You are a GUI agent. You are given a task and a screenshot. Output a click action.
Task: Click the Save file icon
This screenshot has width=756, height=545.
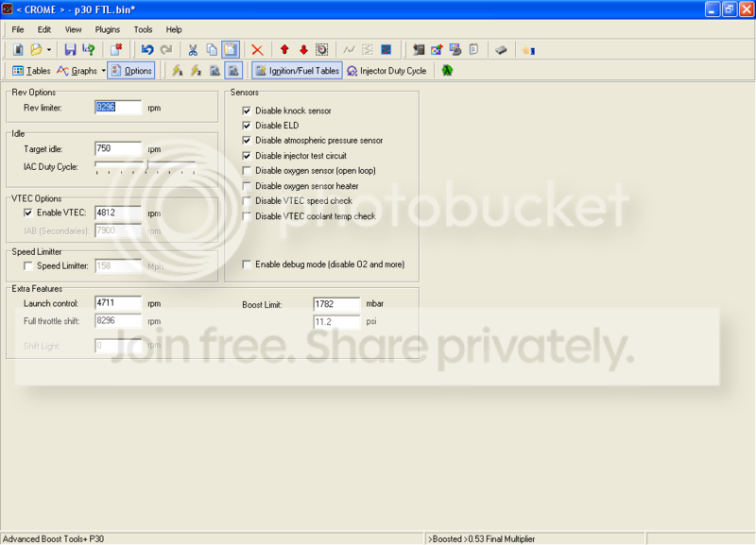[x=70, y=49]
